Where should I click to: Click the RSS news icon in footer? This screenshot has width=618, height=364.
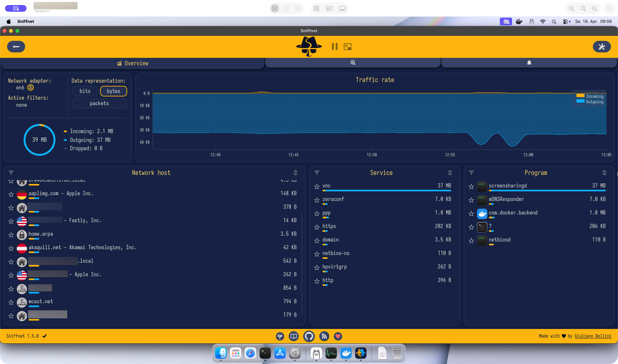pos(324,336)
